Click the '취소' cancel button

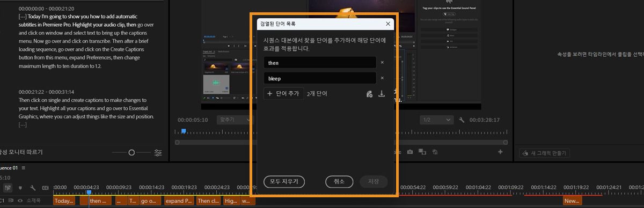[x=339, y=181]
